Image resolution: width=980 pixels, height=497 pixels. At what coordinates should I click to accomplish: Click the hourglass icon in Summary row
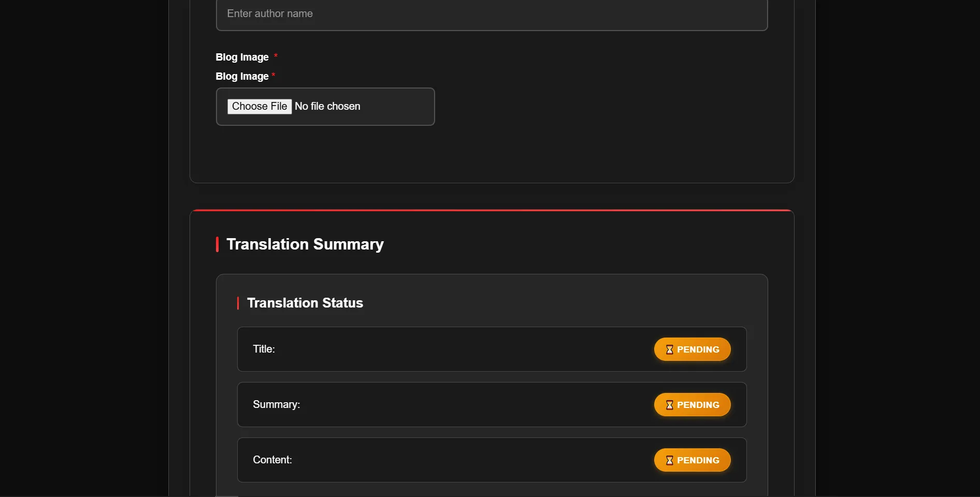click(669, 405)
